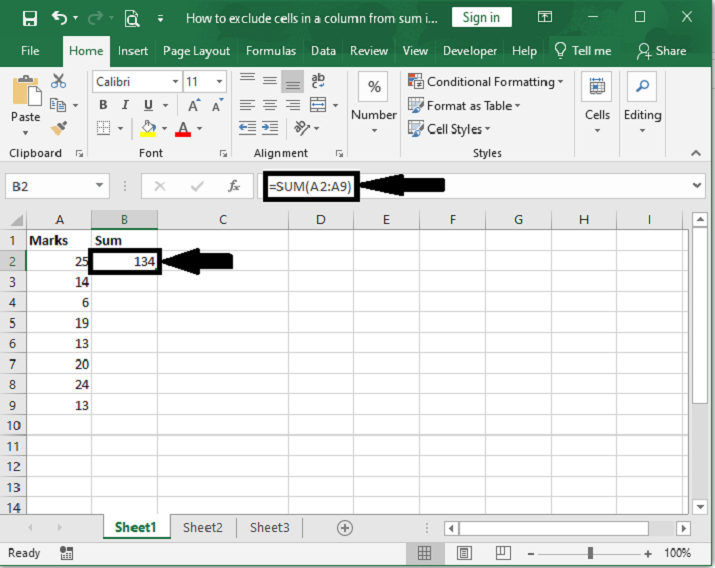Collapse the ribbon
This screenshot has width=715, height=568.
(x=696, y=153)
